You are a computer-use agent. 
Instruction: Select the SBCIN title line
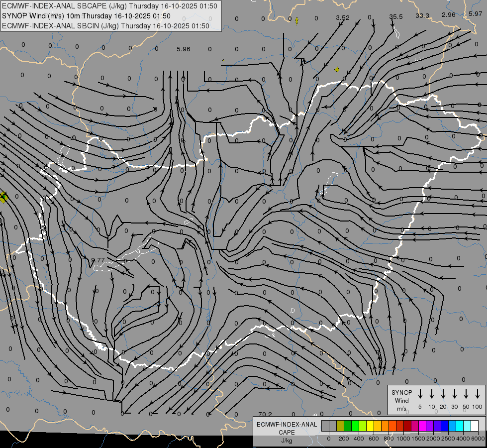105,26
